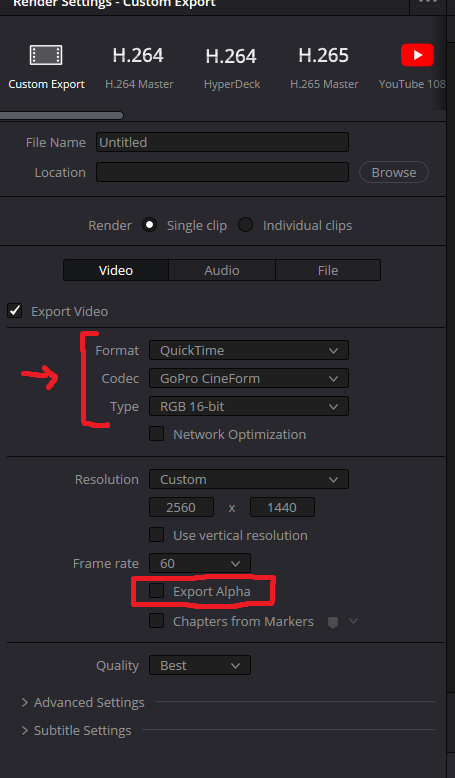
Task: Switch to the Audio tab
Action: pyautogui.click(x=222, y=270)
